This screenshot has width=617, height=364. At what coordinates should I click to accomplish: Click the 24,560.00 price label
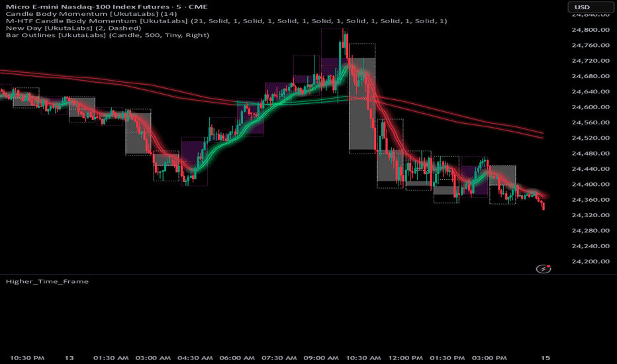[x=591, y=122]
